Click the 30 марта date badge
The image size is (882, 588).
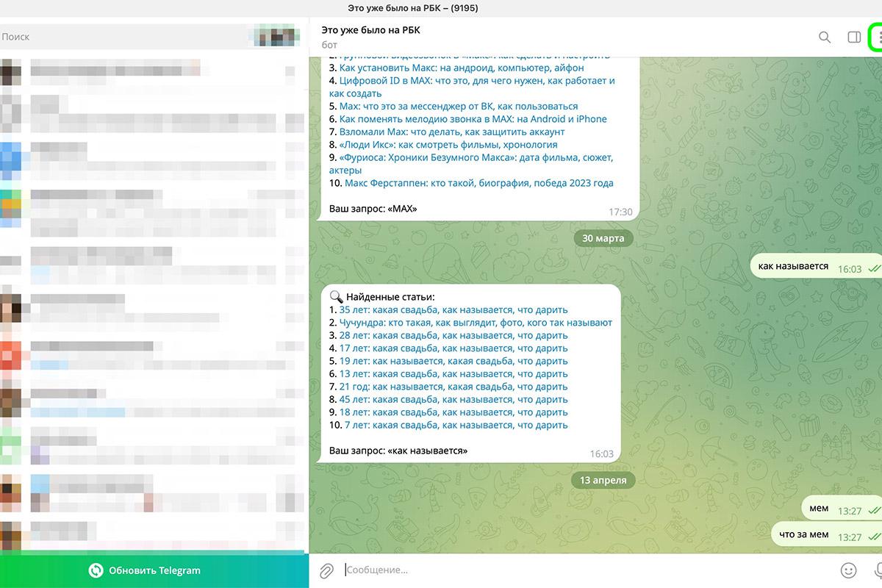coord(603,238)
